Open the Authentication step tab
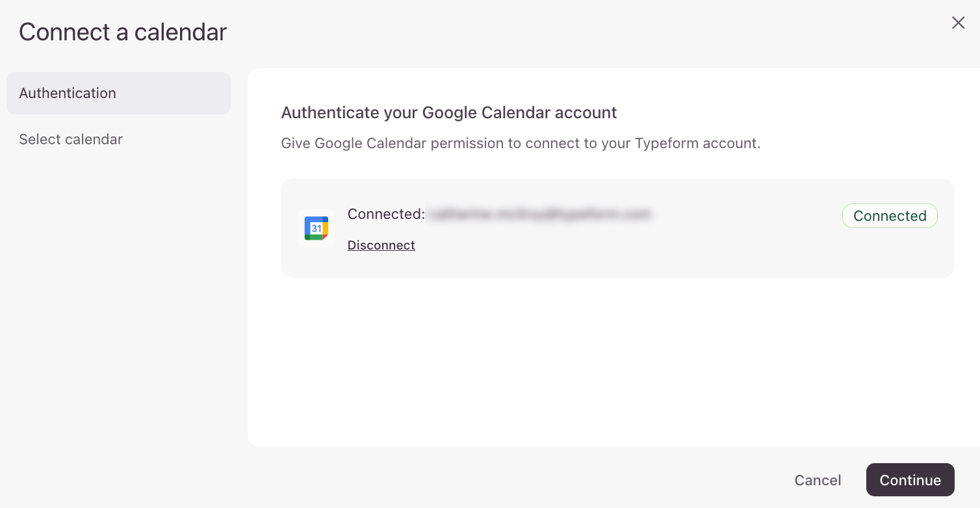 (x=118, y=93)
